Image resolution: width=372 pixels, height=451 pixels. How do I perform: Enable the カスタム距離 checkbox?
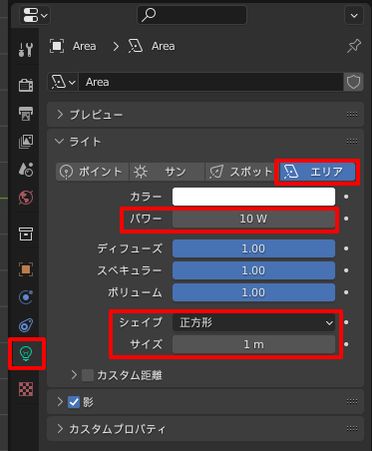[x=88, y=375]
